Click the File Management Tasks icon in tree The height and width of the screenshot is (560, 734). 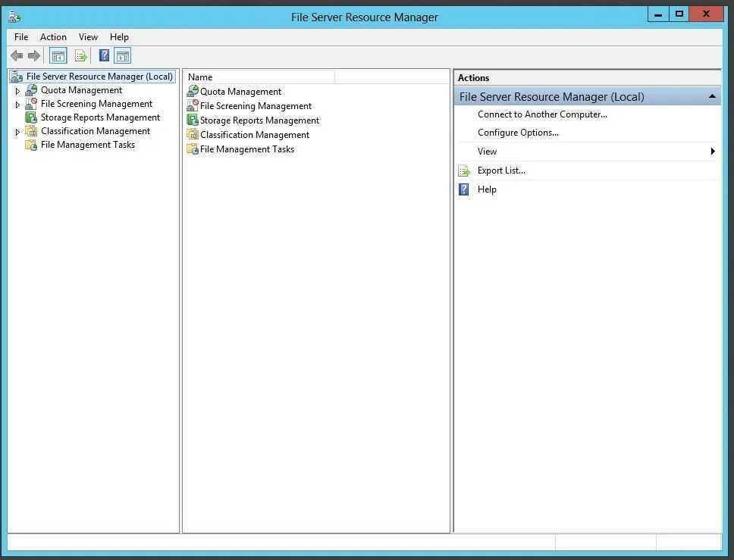tap(31, 145)
